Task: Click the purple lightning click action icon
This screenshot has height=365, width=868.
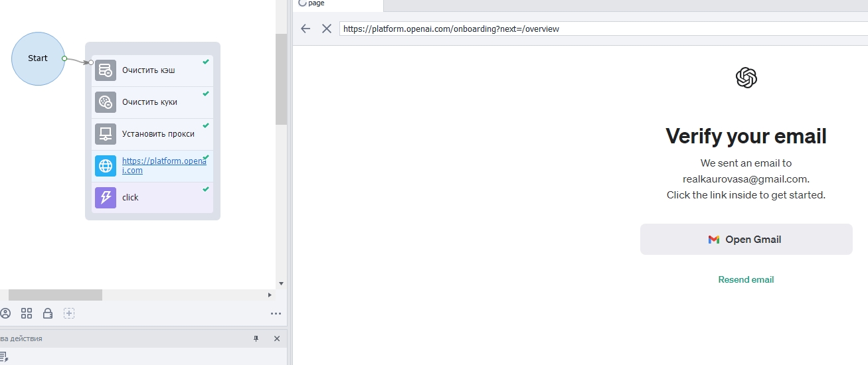Action: [x=106, y=198]
